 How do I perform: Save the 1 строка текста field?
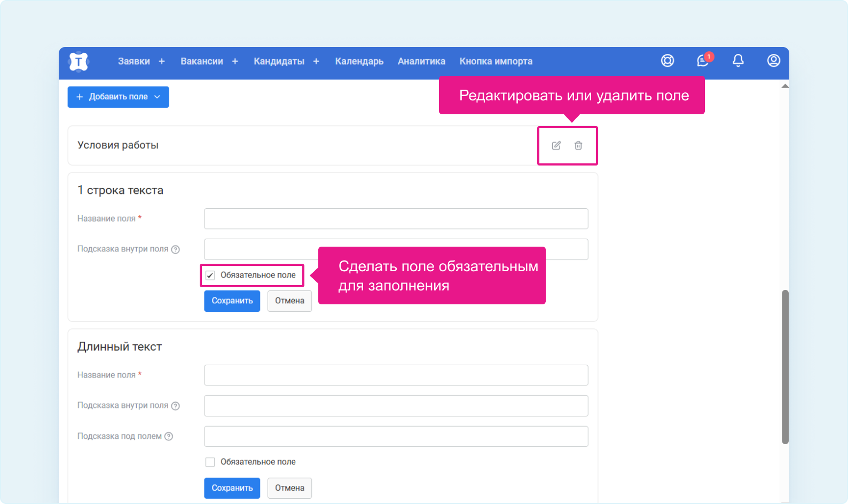[232, 301]
